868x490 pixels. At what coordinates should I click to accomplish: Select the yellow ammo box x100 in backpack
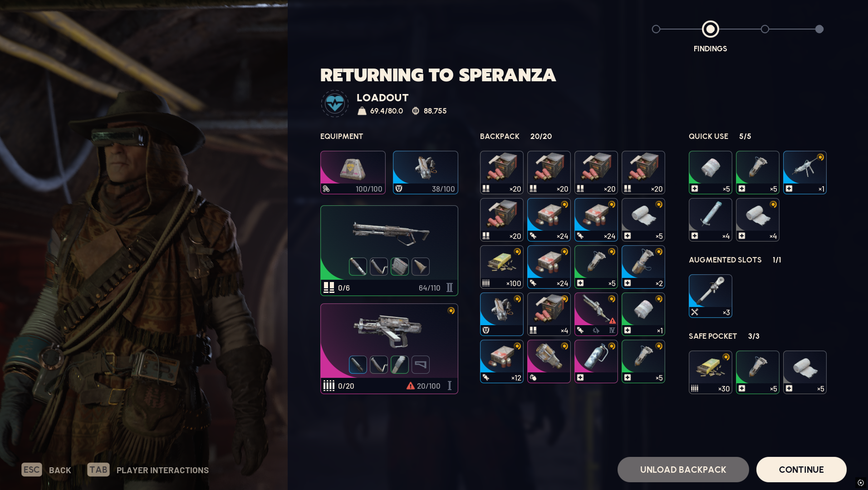(501, 267)
